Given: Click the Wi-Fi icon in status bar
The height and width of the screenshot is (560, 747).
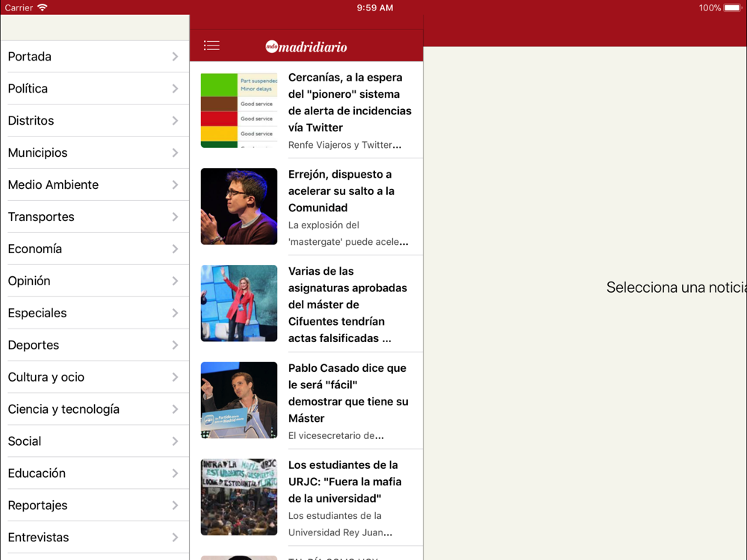Looking at the screenshot, I should pyautogui.click(x=43, y=7).
